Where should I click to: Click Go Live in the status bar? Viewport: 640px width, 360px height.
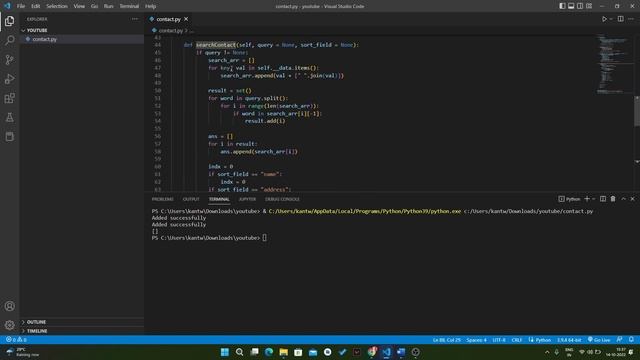[599, 340]
